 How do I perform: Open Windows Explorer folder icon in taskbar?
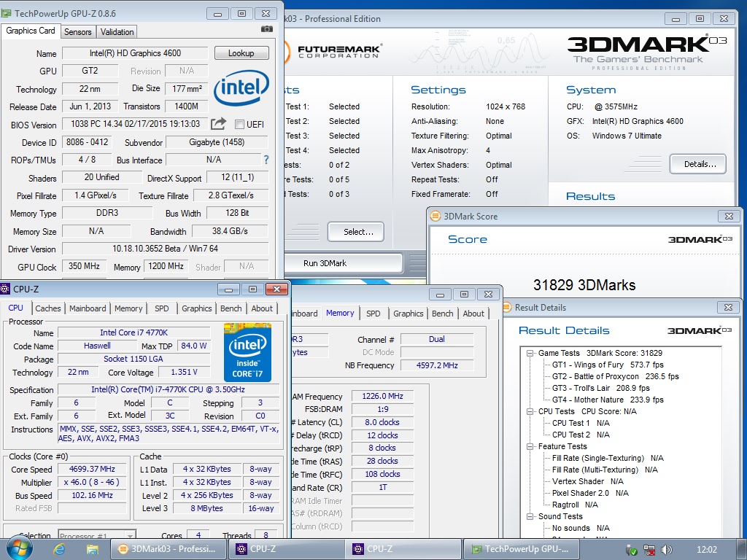(92, 548)
